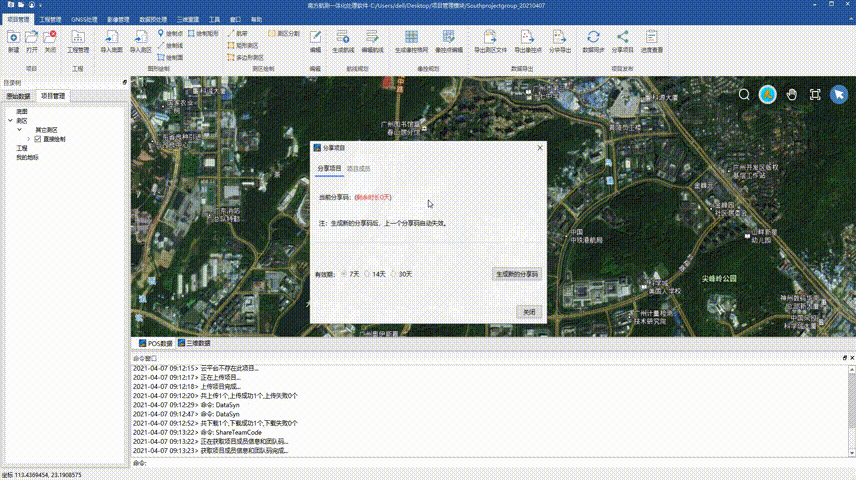Select the pan hand tool on map
The width and height of the screenshot is (856, 480).
(x=792, y=94)
